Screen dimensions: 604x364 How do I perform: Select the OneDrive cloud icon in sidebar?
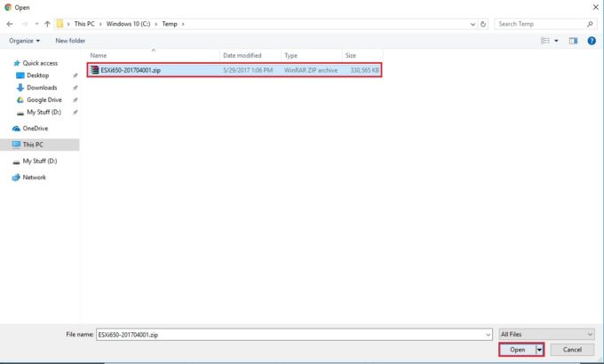(x=16, y=128)
